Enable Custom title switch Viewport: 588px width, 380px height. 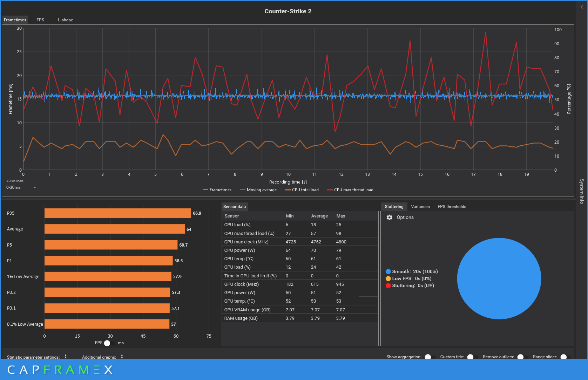pyautogui.click(x=473, y=357)
